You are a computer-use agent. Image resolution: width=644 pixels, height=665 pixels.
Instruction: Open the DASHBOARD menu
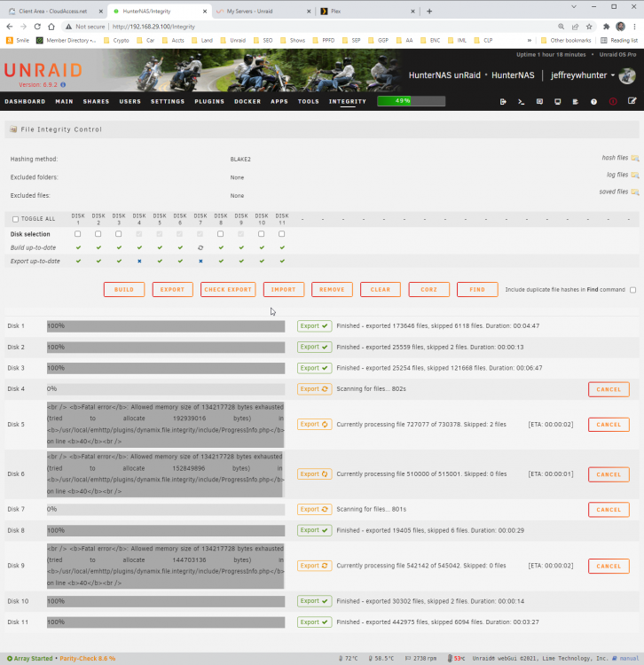(x=25, y=102)
